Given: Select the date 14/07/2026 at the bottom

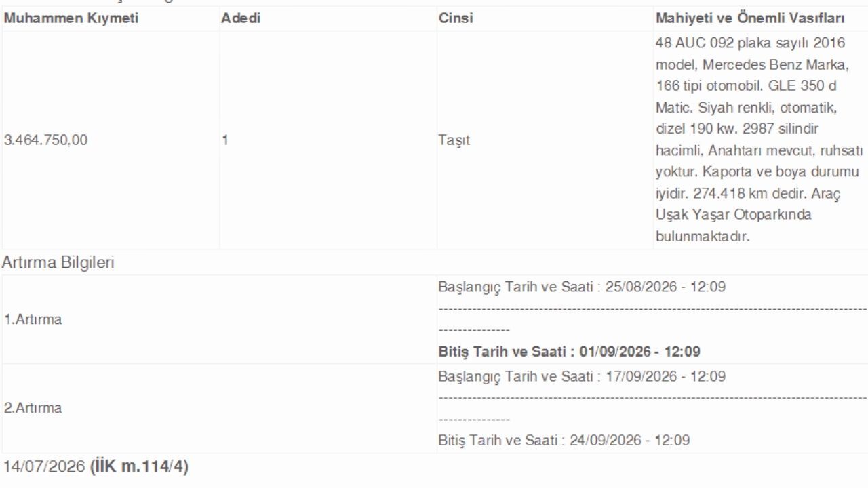Looking at the screenshot, I should (x=45, y=467).
